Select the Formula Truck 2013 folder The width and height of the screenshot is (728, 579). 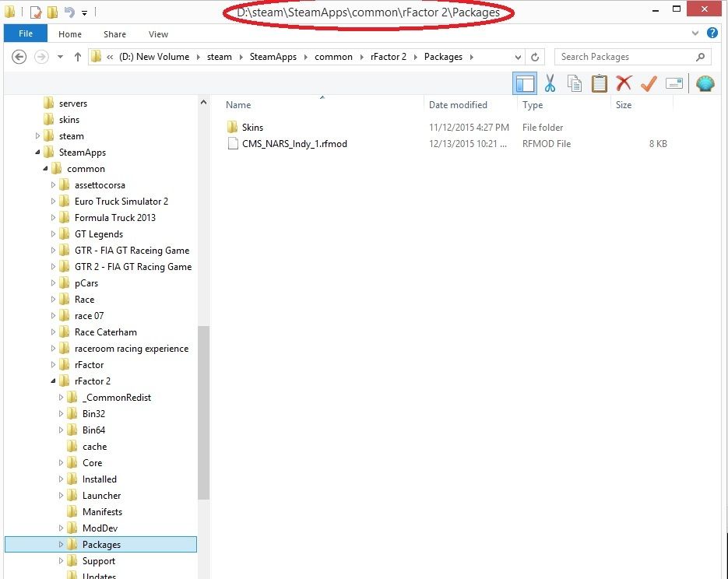point(114,218)
